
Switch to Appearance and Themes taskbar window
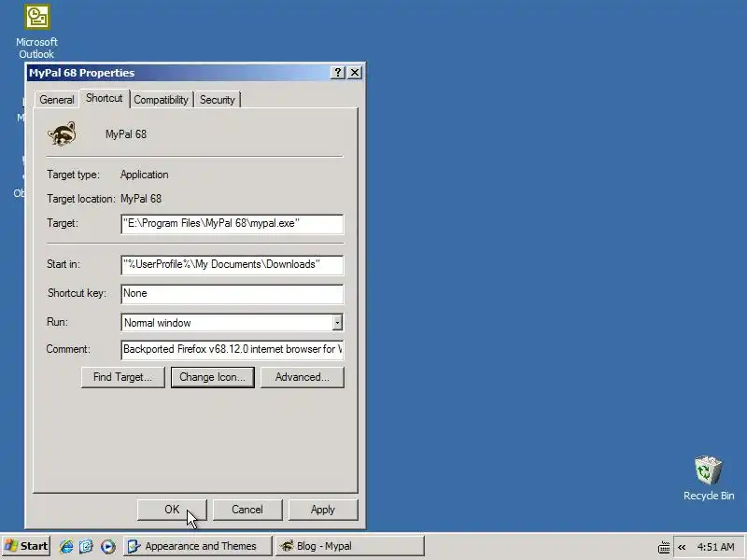(x=198, y=546)
